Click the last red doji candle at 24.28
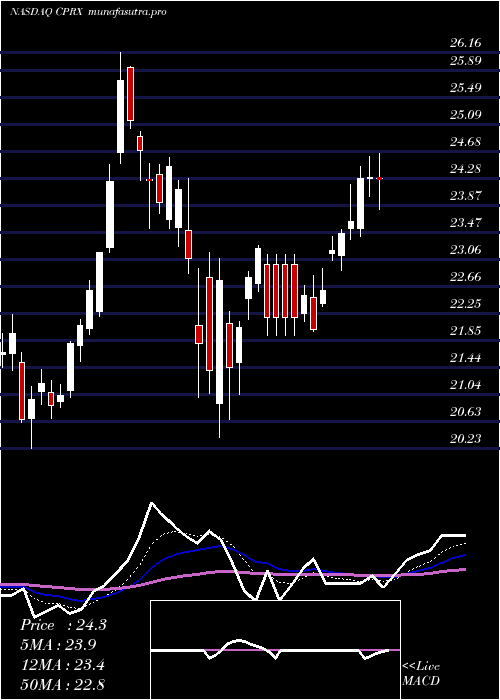Image resolution: width=500 pixels, height=700 pixels. click(379, 179)
